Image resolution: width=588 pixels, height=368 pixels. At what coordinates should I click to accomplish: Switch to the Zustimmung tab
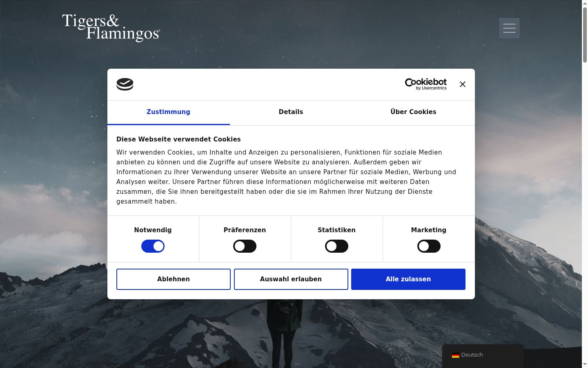click(x=169, y=112)
